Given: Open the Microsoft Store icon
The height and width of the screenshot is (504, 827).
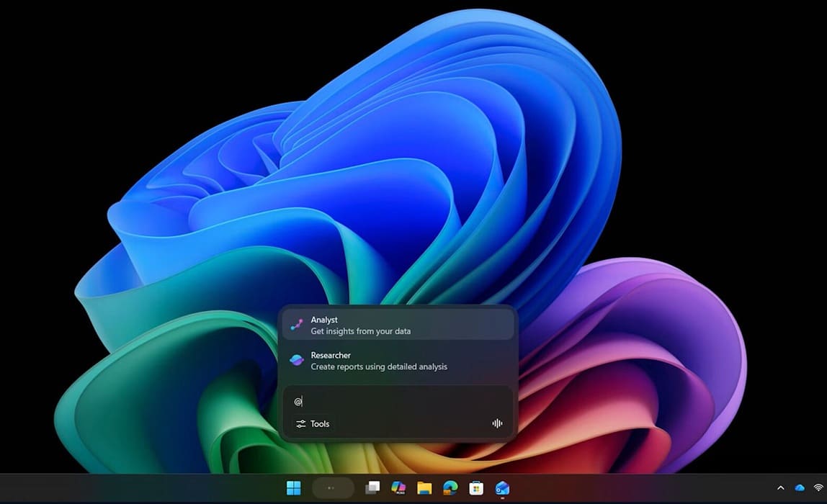Looking at the screenshot, I should pos(476,487).
